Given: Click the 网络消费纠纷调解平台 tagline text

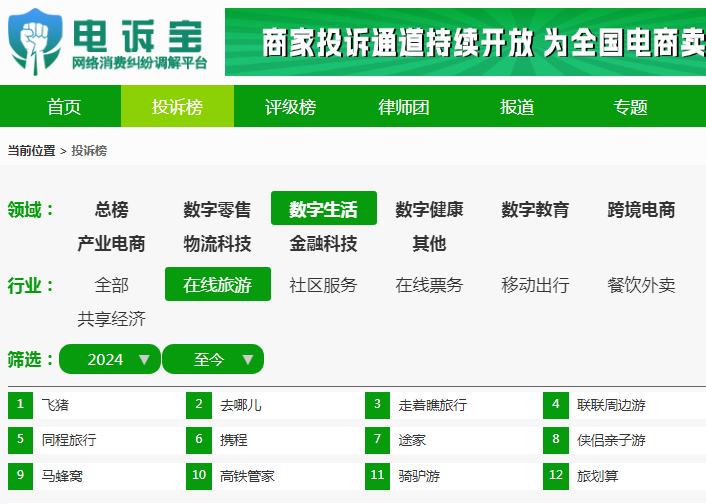Looking at the screenshot, I should [140, 63].
